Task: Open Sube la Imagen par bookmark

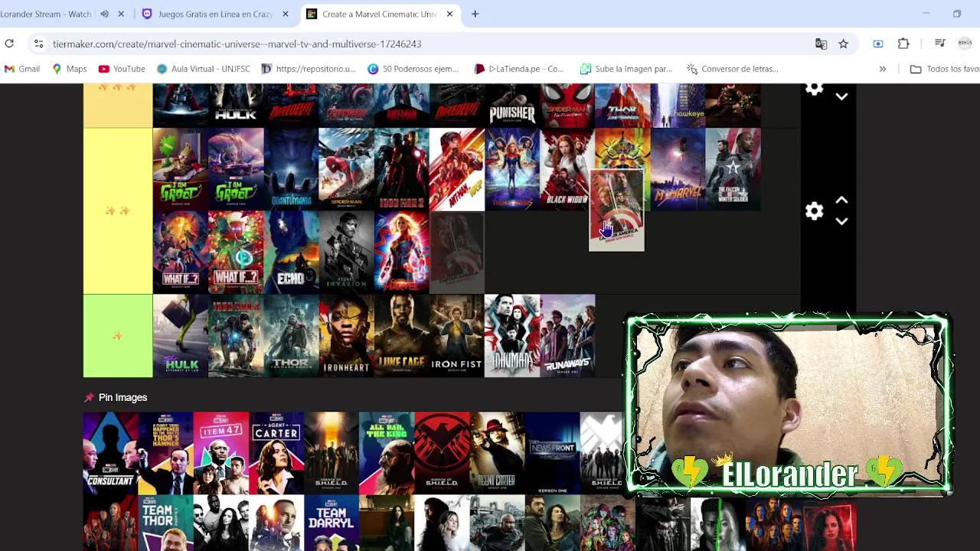Action: pos(626,69)
